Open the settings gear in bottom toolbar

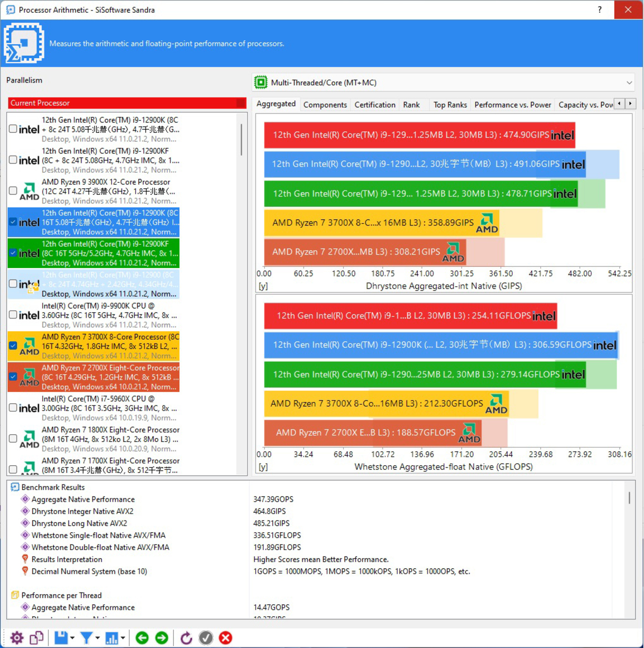click(x=17, y=637)
